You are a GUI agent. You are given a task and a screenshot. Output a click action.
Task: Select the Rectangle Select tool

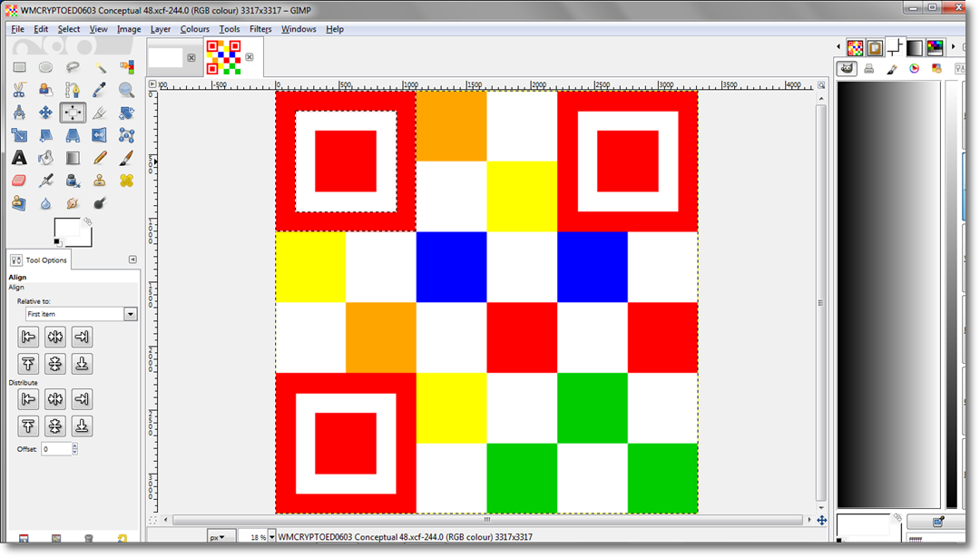click(x=19, y=67)
